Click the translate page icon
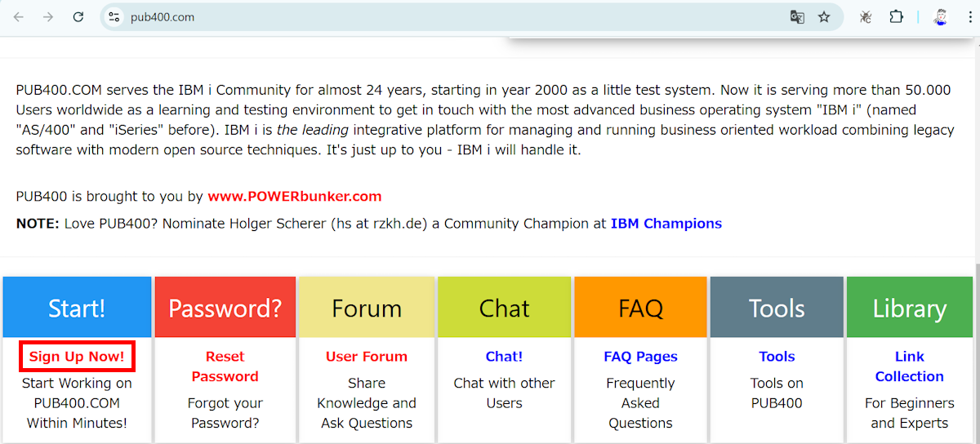Viewport: 980px width, 444px height. click(x=797, y=16)
